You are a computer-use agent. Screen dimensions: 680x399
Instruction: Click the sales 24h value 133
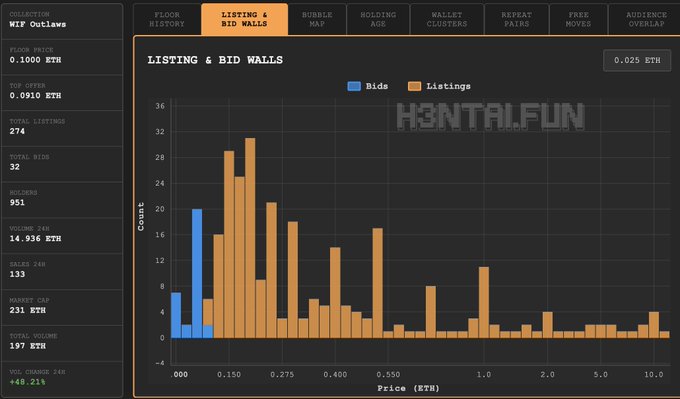pyautogui.click(x=17, y=274)
